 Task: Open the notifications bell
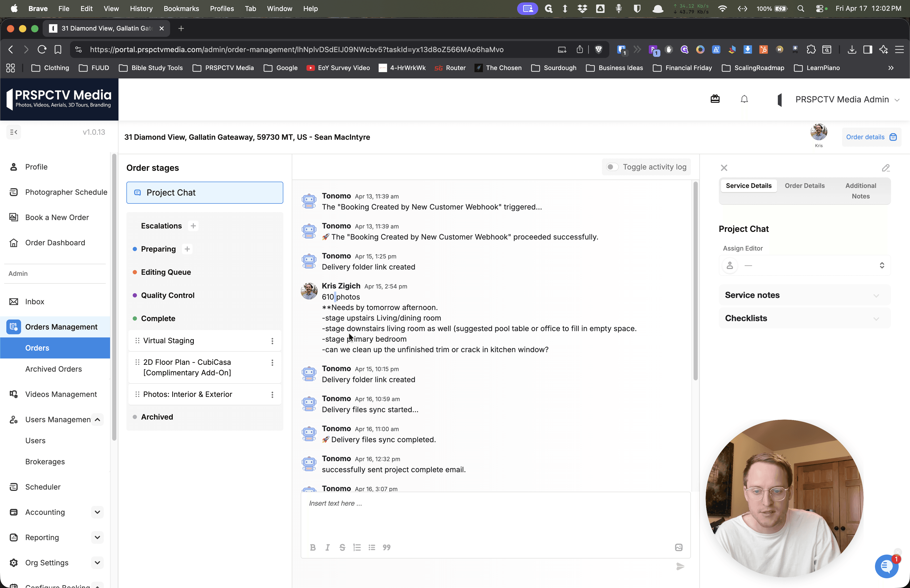click(x=744, y=99)
